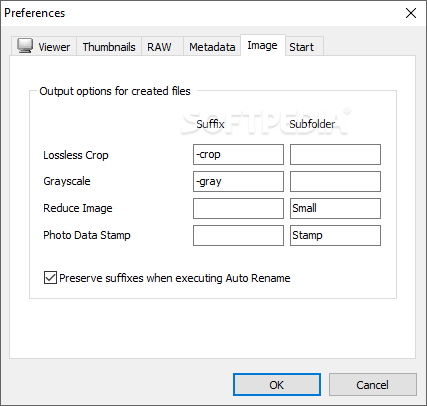Click the Grayscale suffix field

pos(238,181)
